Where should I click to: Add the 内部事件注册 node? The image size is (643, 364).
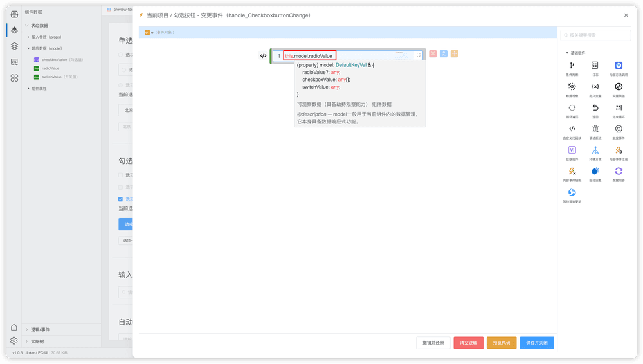tap(619, 153)
